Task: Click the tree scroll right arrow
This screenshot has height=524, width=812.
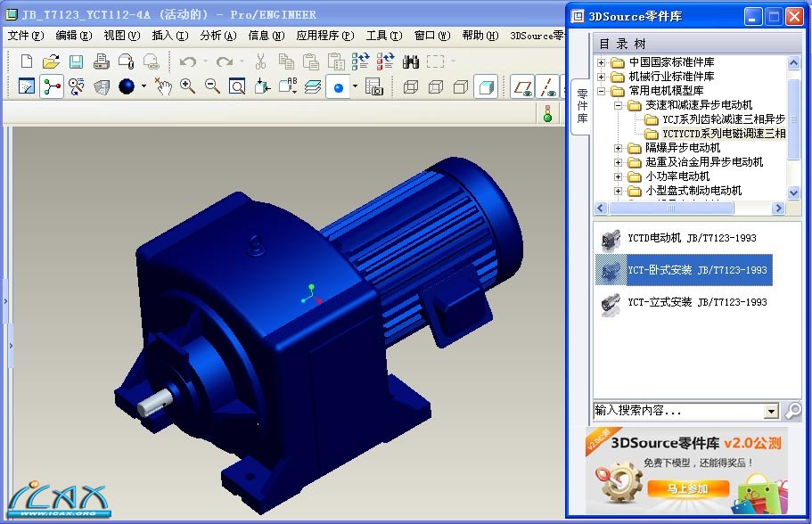Action: [x=778, y=209]
